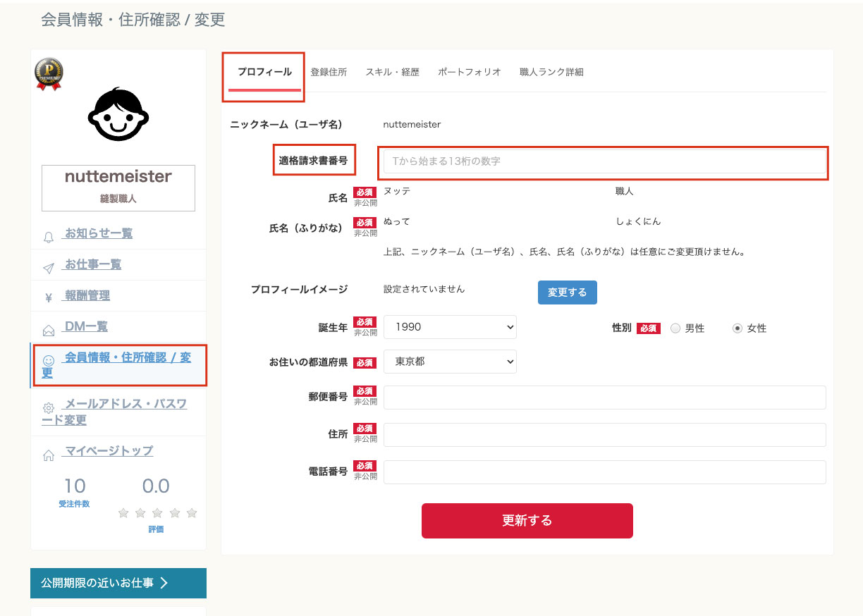Viewport: 863px width, 616px height.
Task: Click the bell icon beside お知らせ一覧
Action: tap(49, 238)
